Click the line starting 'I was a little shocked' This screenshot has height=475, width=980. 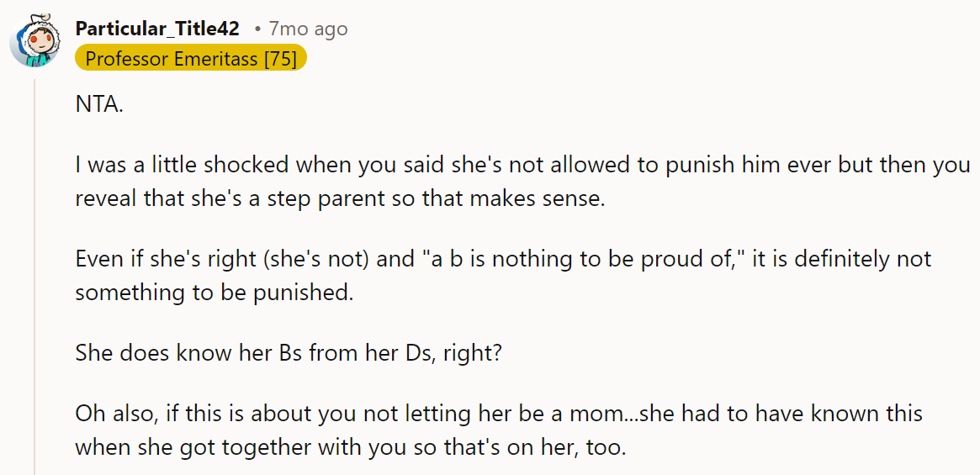(522, 166)
